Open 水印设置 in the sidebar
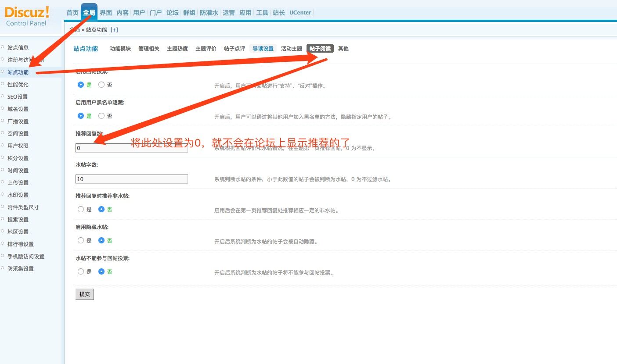 (x=18, y=195)
